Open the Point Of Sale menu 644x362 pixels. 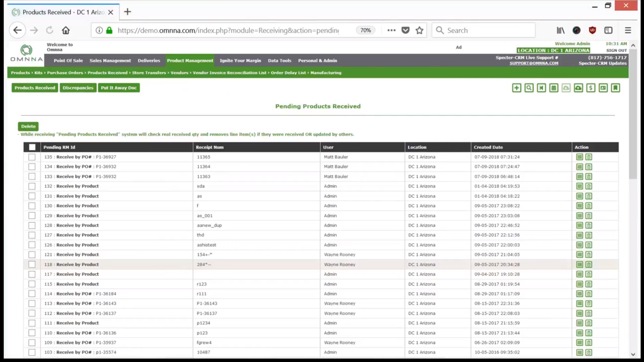(x=68, y=61)
